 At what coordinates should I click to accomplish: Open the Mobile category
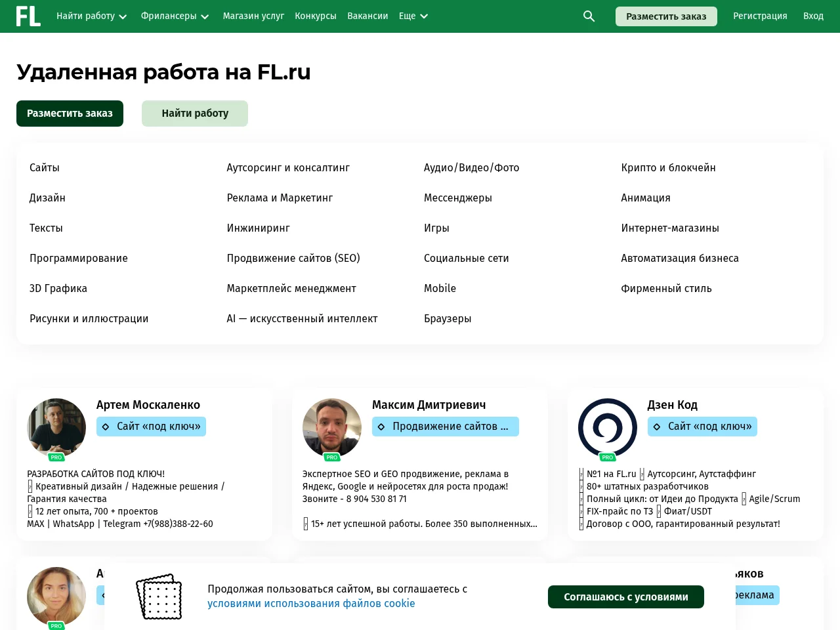(440, 289)
